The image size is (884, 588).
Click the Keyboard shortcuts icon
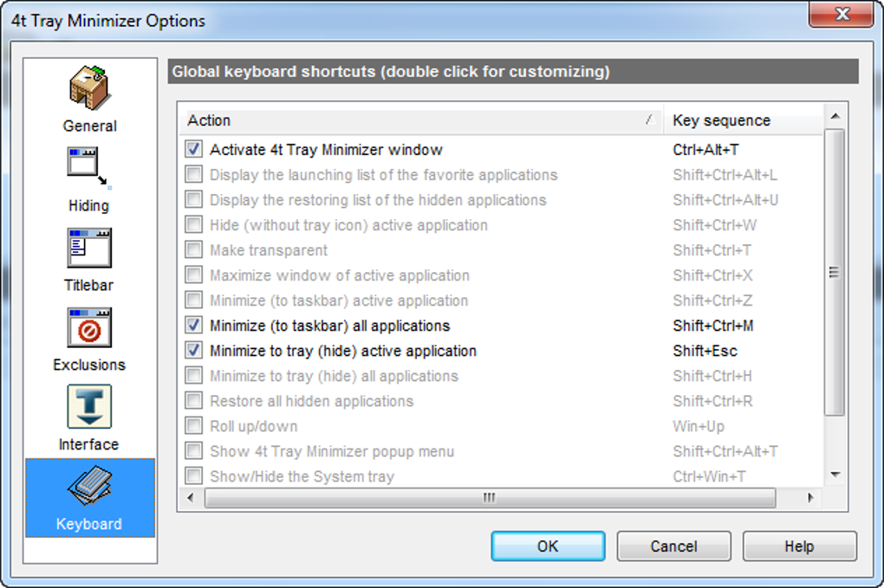point(89,497)
